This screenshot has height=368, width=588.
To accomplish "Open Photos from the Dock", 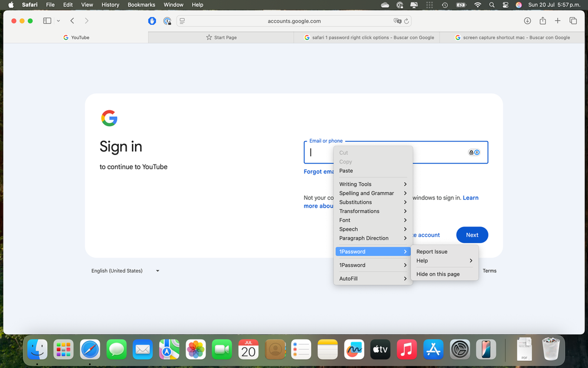I will click(196, 350).
